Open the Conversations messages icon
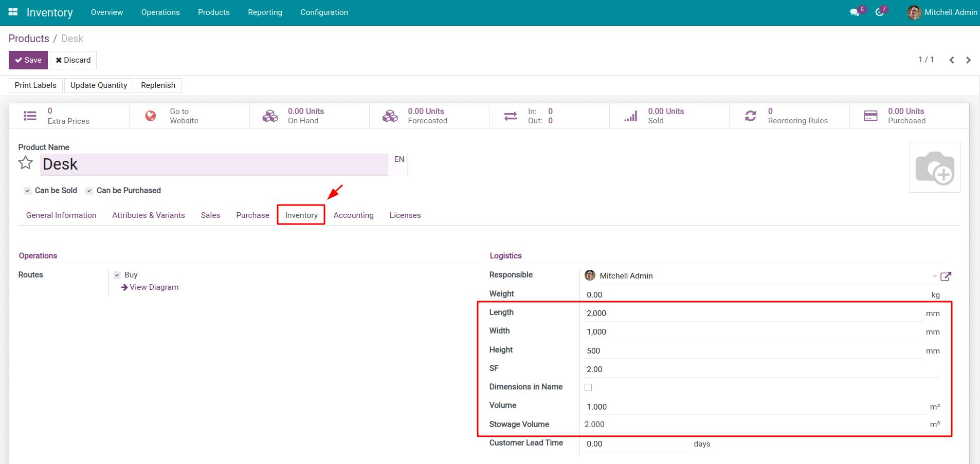This screenshot has height=464, width=980. [855, 11]
